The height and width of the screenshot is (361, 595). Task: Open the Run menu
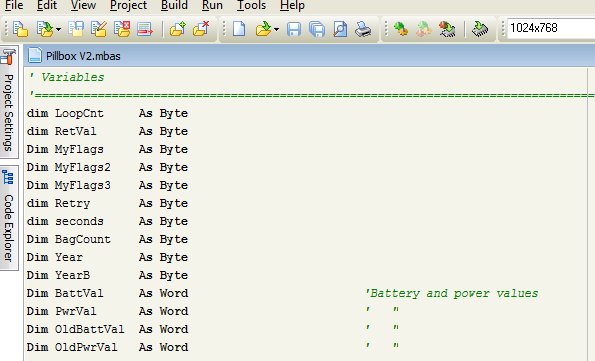coord(212,6)
